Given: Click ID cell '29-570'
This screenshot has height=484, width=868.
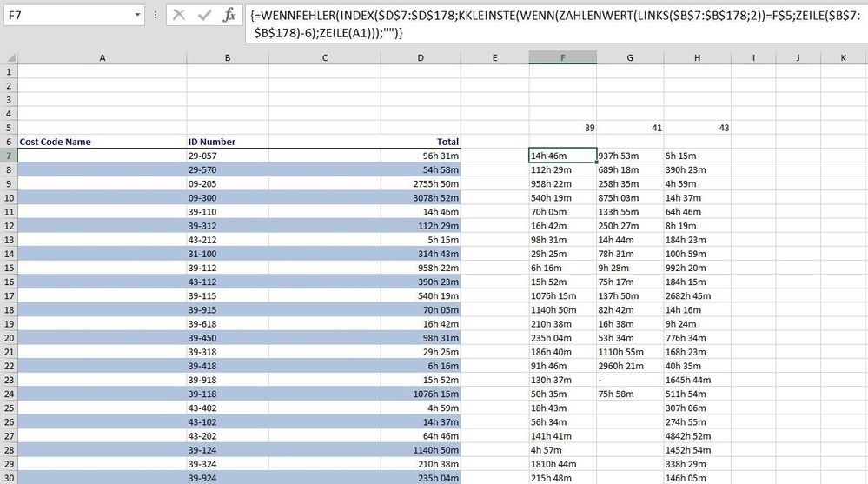Looking at the screenshot, I should point(228,170).
